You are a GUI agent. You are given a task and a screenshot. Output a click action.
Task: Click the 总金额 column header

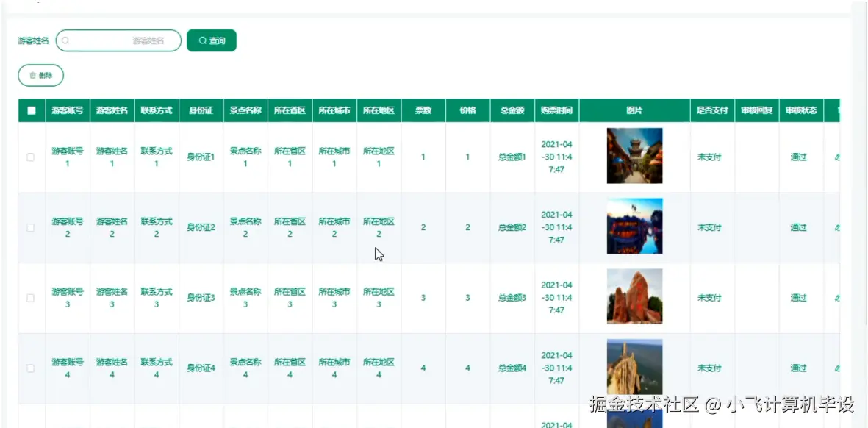[512, 110]
